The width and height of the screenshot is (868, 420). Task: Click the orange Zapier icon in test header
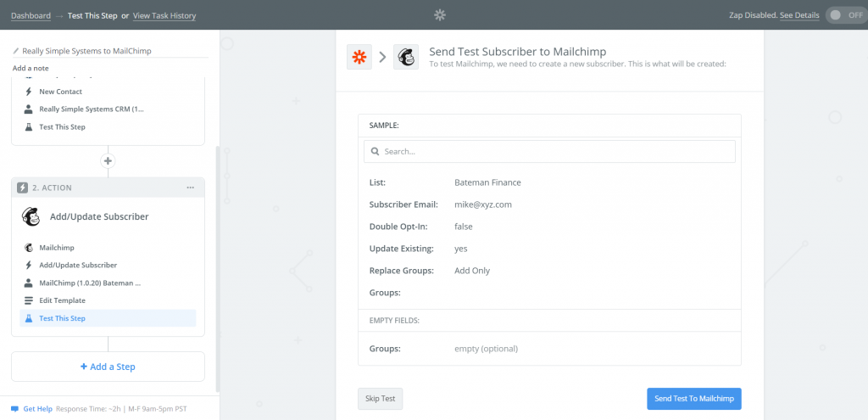(x=359, y=57)
